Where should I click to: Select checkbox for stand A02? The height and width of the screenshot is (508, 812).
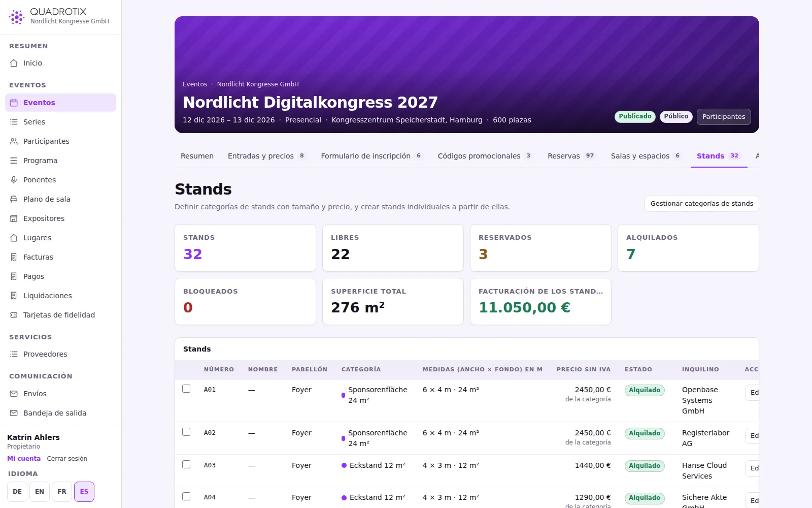(x=186, y=432)
